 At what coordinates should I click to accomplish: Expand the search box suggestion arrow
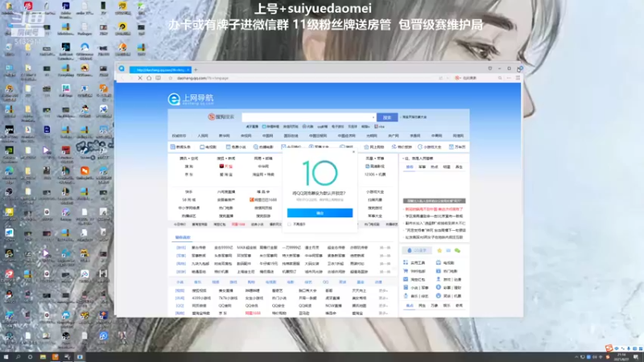click(374, 117)
